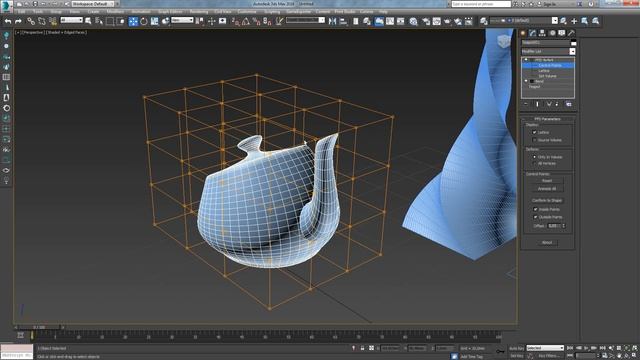Open the Selection Filter dropdown
This screenshot has width=640, height=360.
71,20
